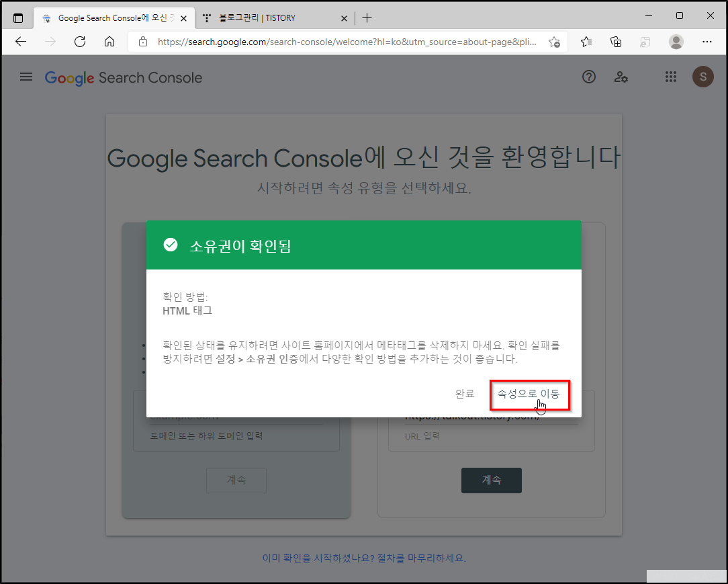Viewport: 728px width, 584px height.
Task: Open the browser settings ellipsis menu
Action: click(x=707, y=42)
